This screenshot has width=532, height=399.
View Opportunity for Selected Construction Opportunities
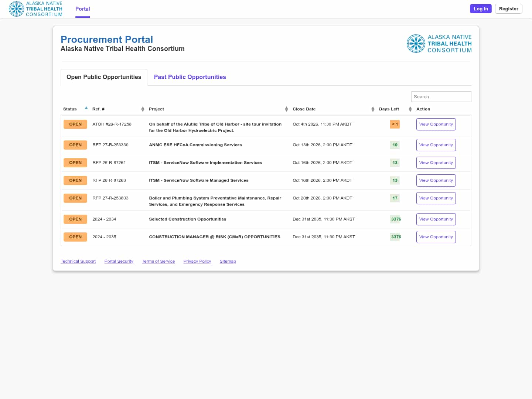point(436,219)
